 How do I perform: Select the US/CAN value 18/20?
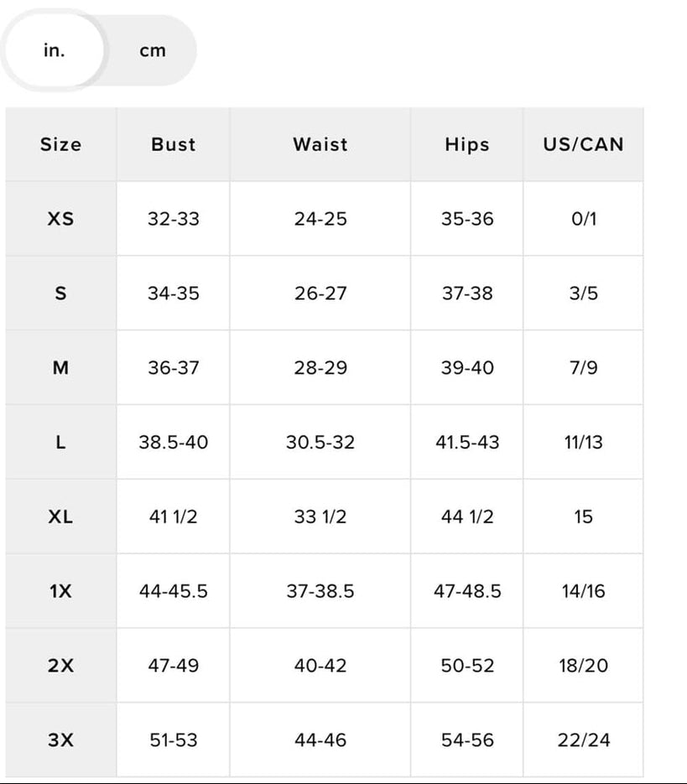[584, 666]
